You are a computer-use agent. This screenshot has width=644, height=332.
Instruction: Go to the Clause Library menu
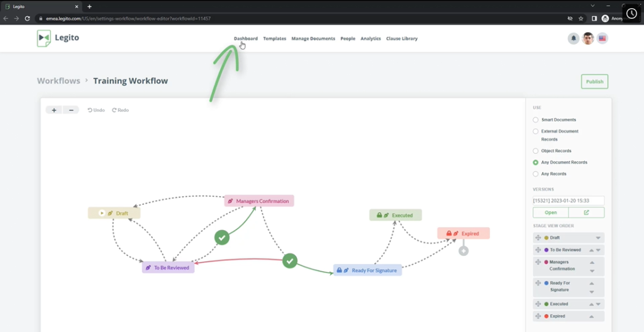pos(401,38)
